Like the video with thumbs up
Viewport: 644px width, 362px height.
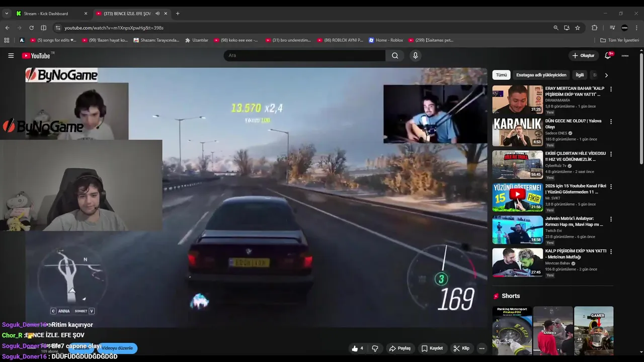click(357, 348)
